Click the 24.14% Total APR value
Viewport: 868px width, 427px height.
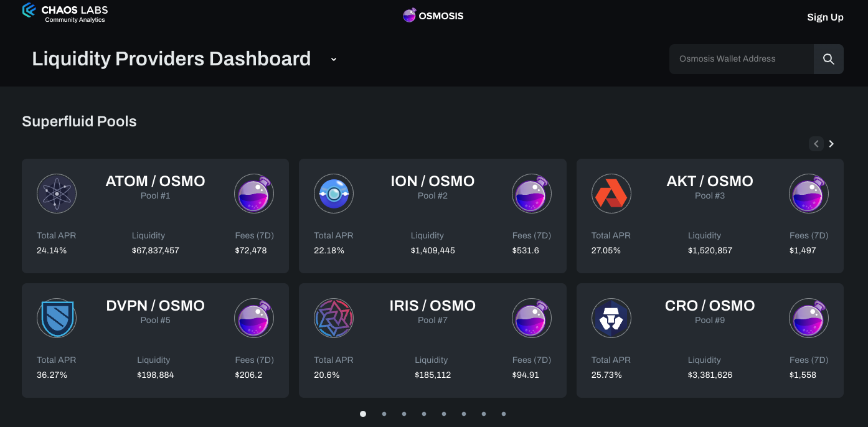52,250
